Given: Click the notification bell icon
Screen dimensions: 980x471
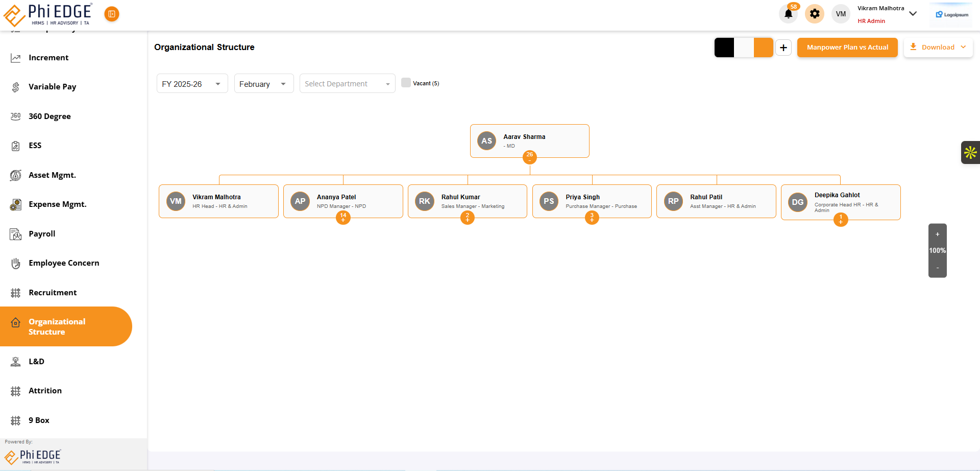Looking at the screenshot, I should tap(788, 14).
